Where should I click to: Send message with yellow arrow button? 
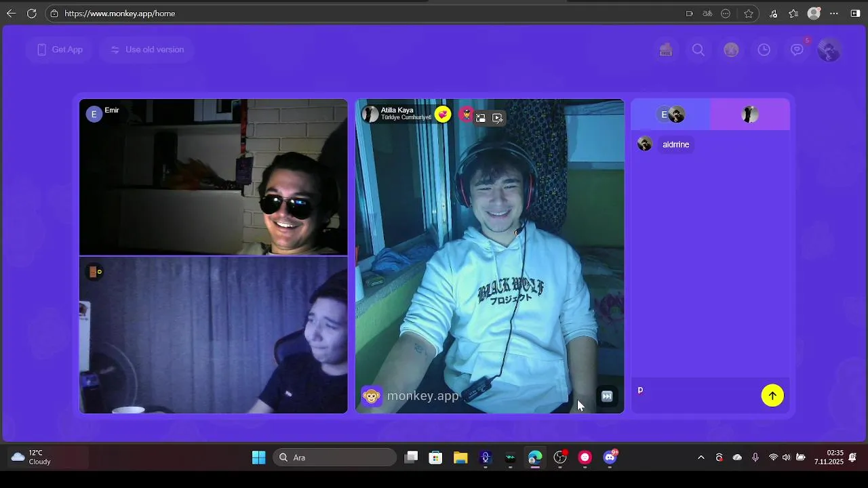pyautogui.click(x=772, y=396)
